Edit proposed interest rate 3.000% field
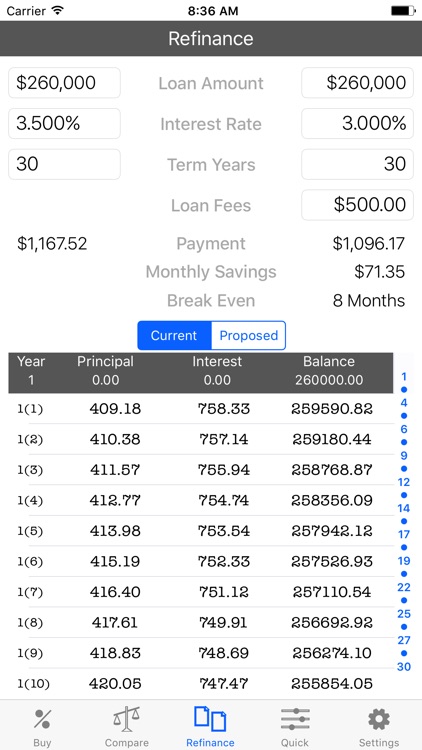 point(357,123)
